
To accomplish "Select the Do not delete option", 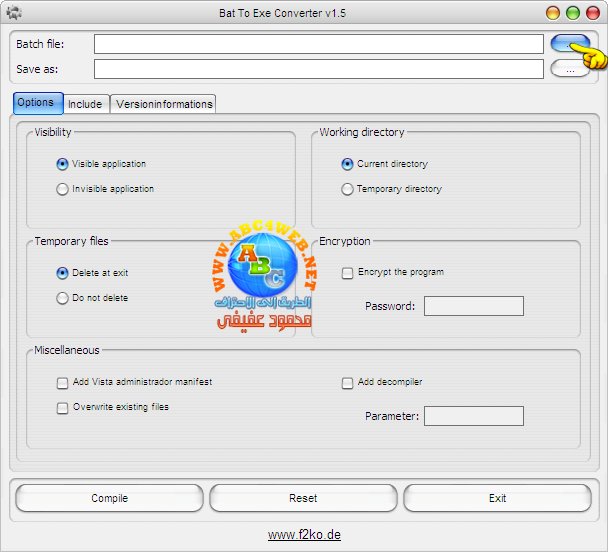I will click(63, 298).
